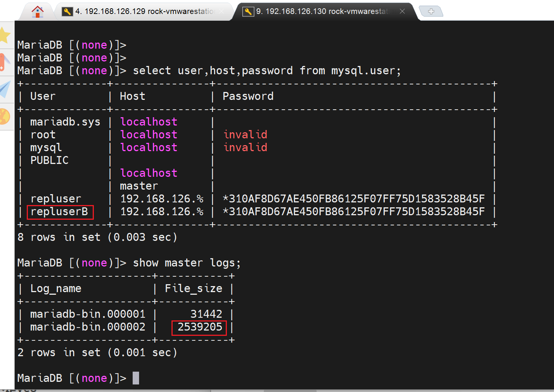Click the Sessions star icon in sidebar
This screenshot has height=392, width=554.
[5, 35]
